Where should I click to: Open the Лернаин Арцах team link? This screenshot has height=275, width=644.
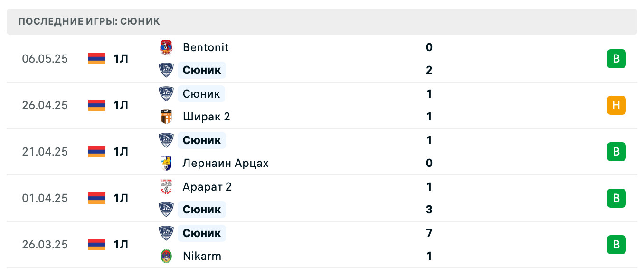(x=226, y=163)
